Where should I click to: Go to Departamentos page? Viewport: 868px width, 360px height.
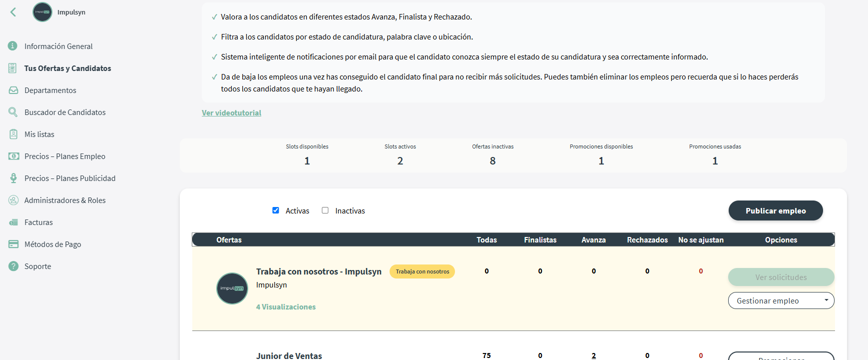[50, 90]
